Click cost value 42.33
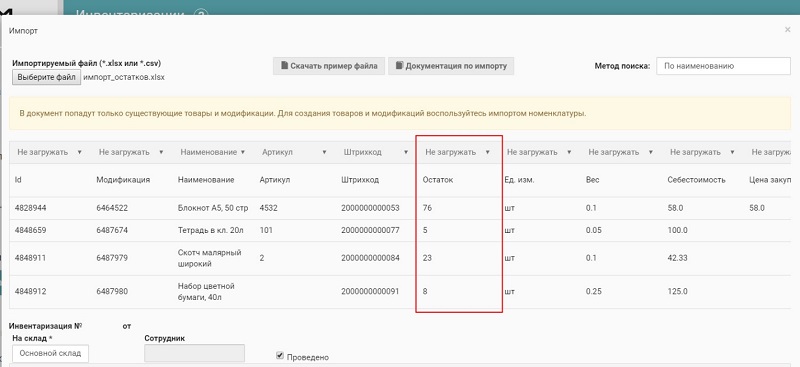Image resolution: width=800 pixels, height=367 pixels. click(677, 258)
